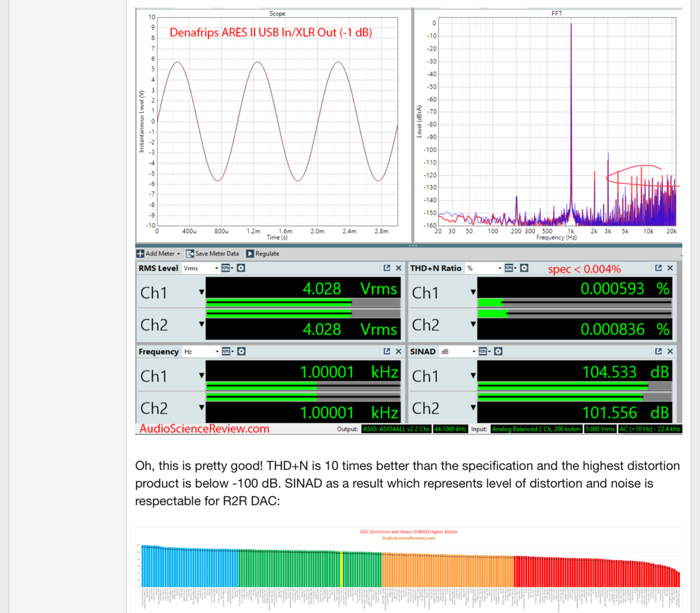Open Frequency meter settings gear
The width and height of the screenshot is (700, 613).
pyautogui.click(x=242, y=351)
